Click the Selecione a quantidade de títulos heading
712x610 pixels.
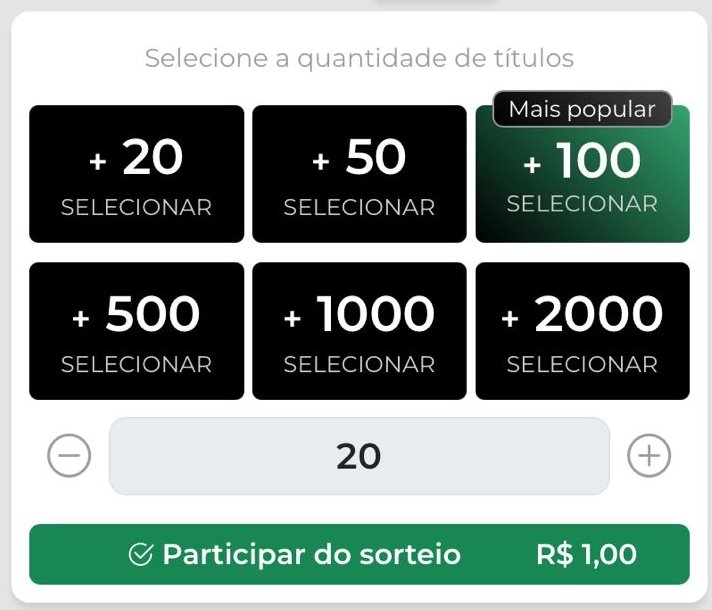[x=359, y=58]
